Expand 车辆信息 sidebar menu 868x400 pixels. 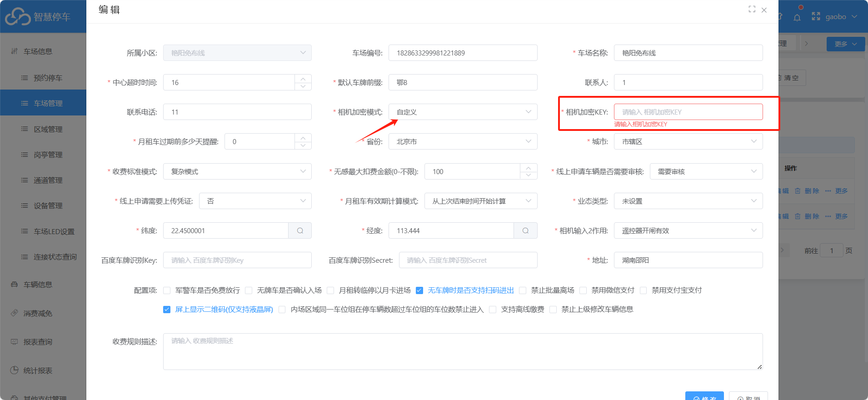point(43,285)
